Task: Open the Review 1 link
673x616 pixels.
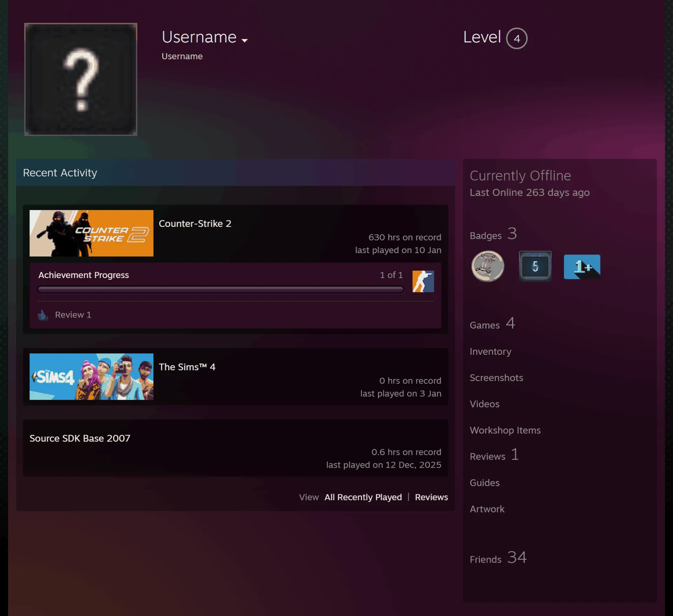Action: (x=73, y=315)
